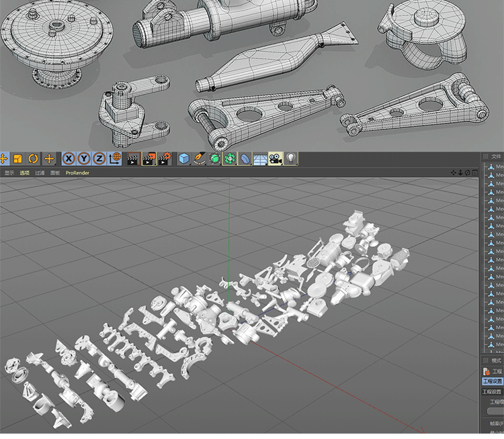The width and height of the screenshot is (504, 439).
Task: Toggle Z-axis lock
Action: coord(99,159)
